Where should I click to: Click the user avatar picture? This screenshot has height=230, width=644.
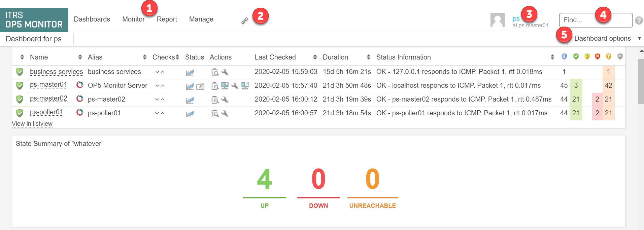[x=497, y=20]
